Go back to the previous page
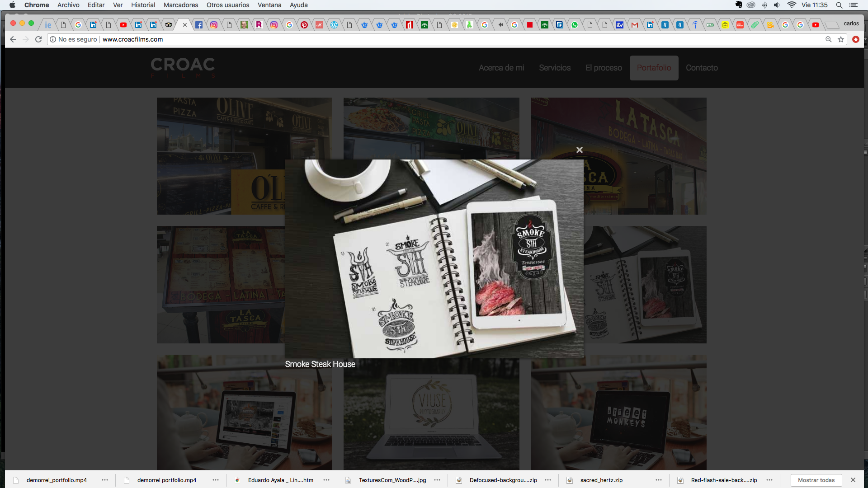The width and height of the screenshot is (868, 488). pos(13,39)
